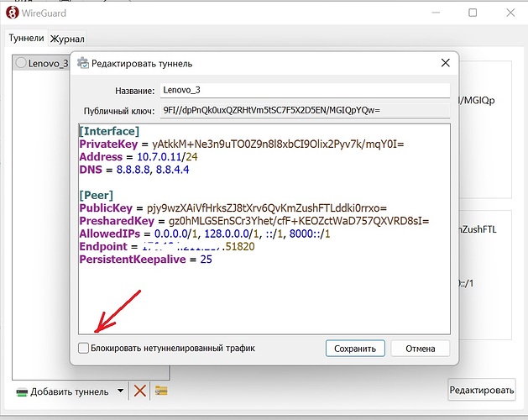Switch to the Туннели tab

tap(26, 38)
